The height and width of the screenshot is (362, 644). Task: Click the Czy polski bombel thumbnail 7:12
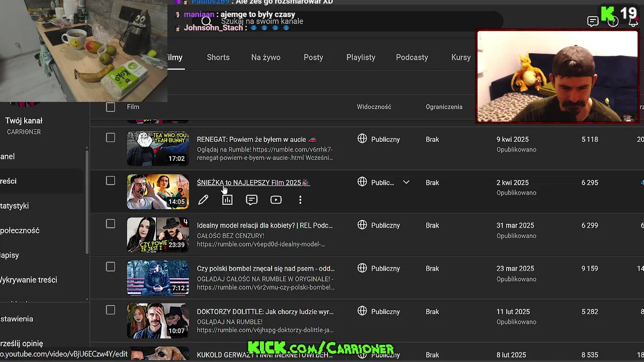[158, 278]
